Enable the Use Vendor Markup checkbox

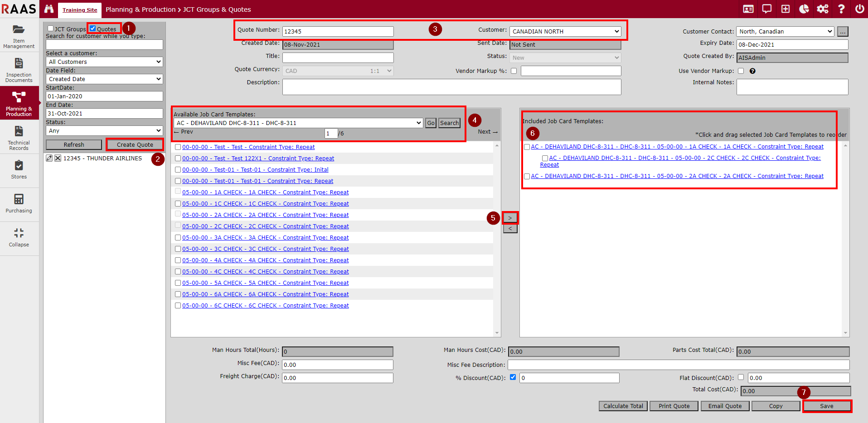741,71
